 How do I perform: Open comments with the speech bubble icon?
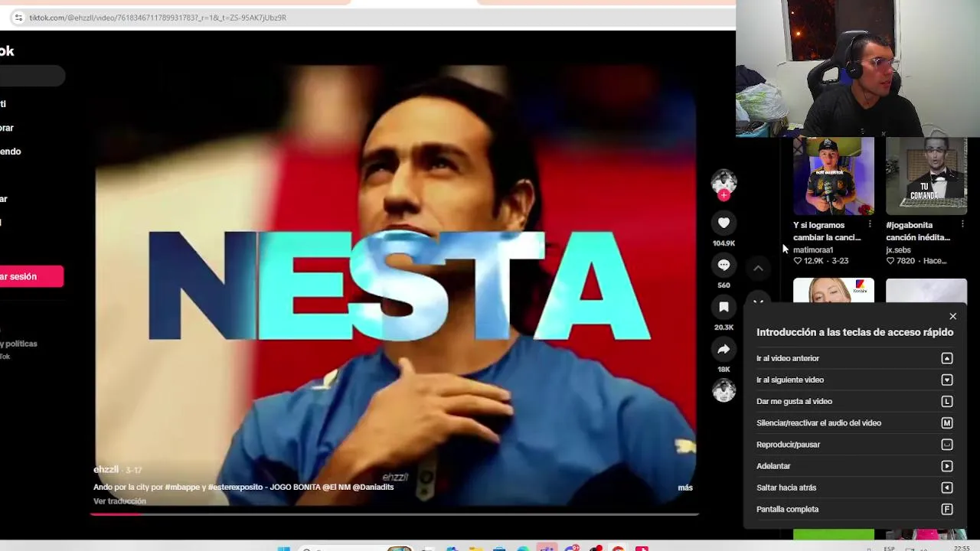(x=724, y=265)
